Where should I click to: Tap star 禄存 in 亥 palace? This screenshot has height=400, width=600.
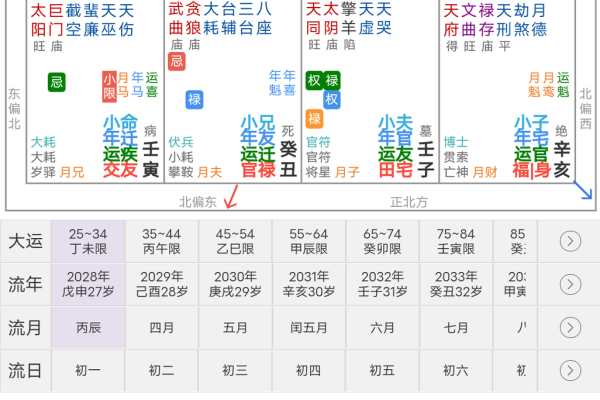click(x=487, y=20)
